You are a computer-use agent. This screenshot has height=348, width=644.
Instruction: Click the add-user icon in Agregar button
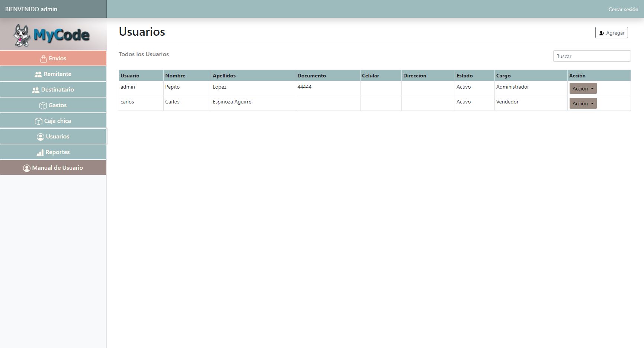click(x=601, y=33)
